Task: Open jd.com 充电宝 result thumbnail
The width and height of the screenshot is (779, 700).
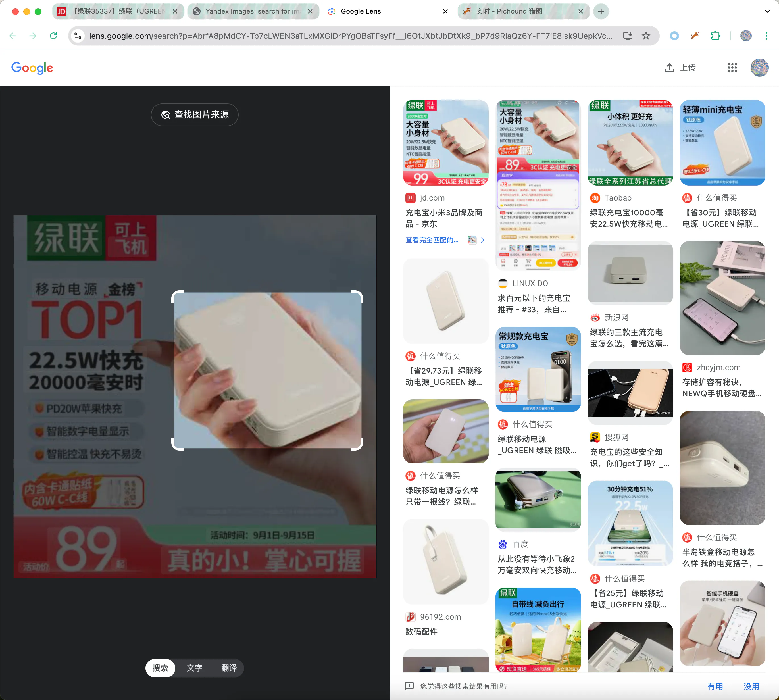Action: [445, 143]
